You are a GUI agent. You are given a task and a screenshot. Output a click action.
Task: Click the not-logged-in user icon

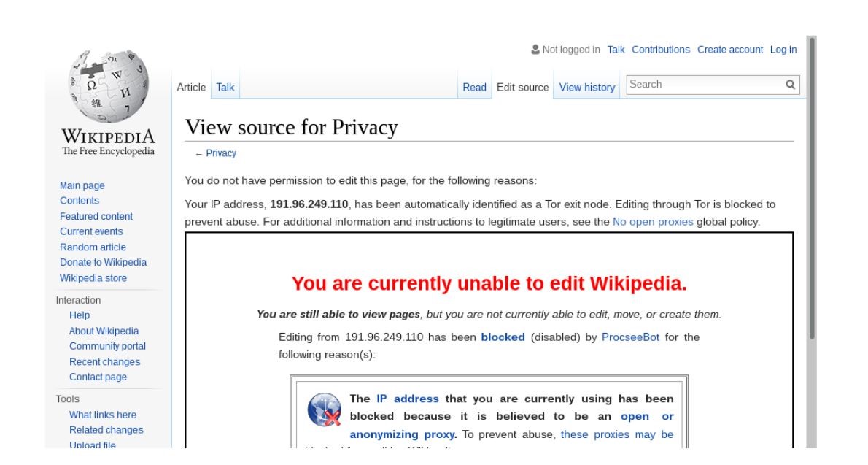(535, 50)
